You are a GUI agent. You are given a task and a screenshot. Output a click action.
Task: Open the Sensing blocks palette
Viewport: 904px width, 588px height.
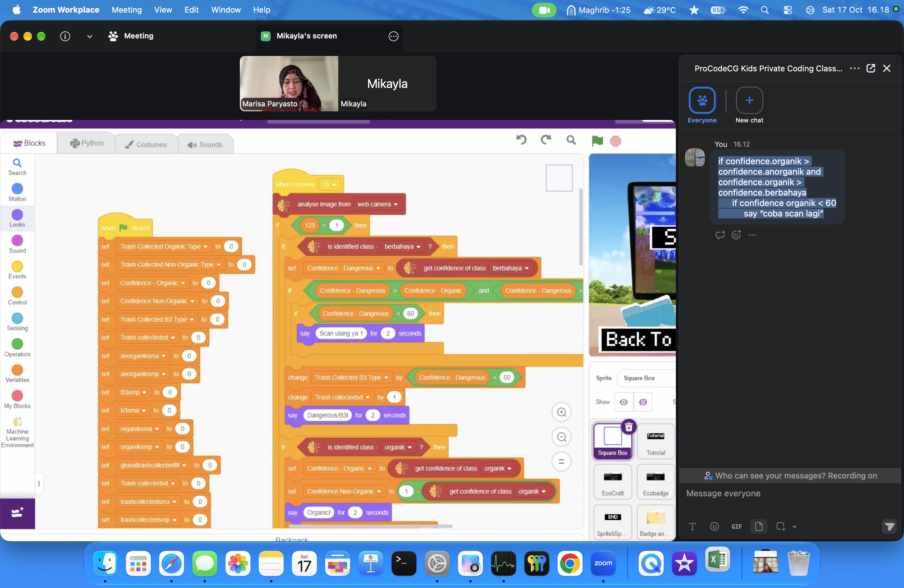(17, 322)
